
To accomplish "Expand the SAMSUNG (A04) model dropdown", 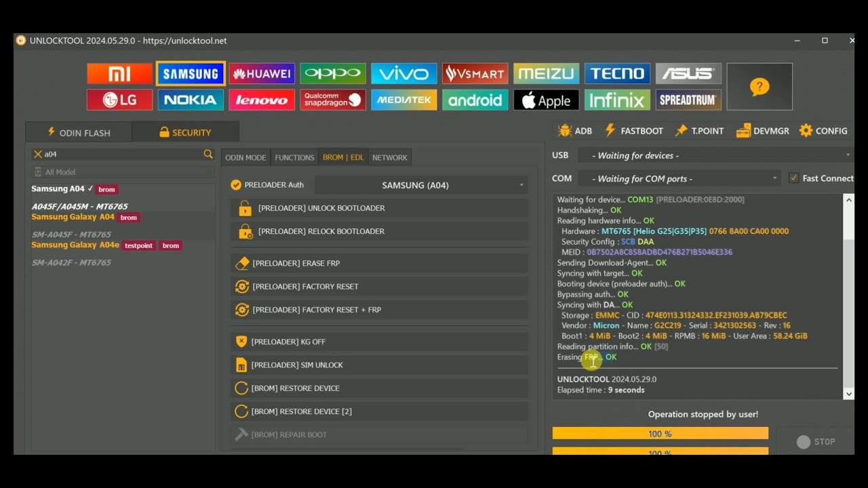I will (421, 185).
